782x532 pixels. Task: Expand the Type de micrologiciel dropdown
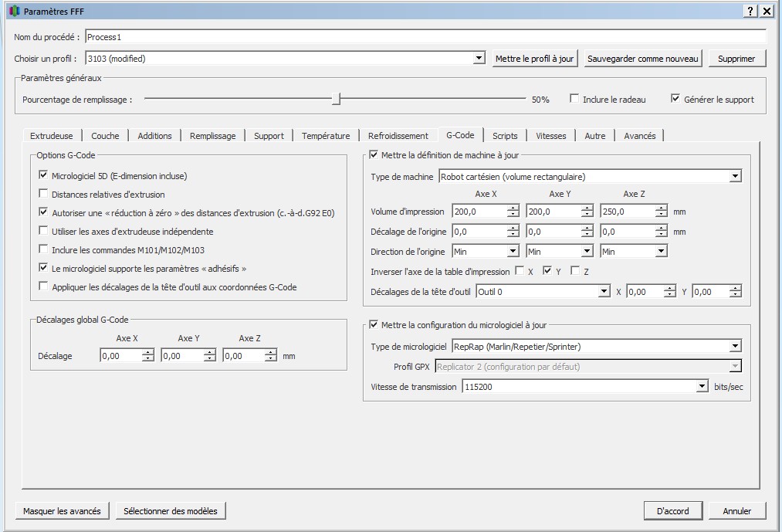(x=734, y=347)
